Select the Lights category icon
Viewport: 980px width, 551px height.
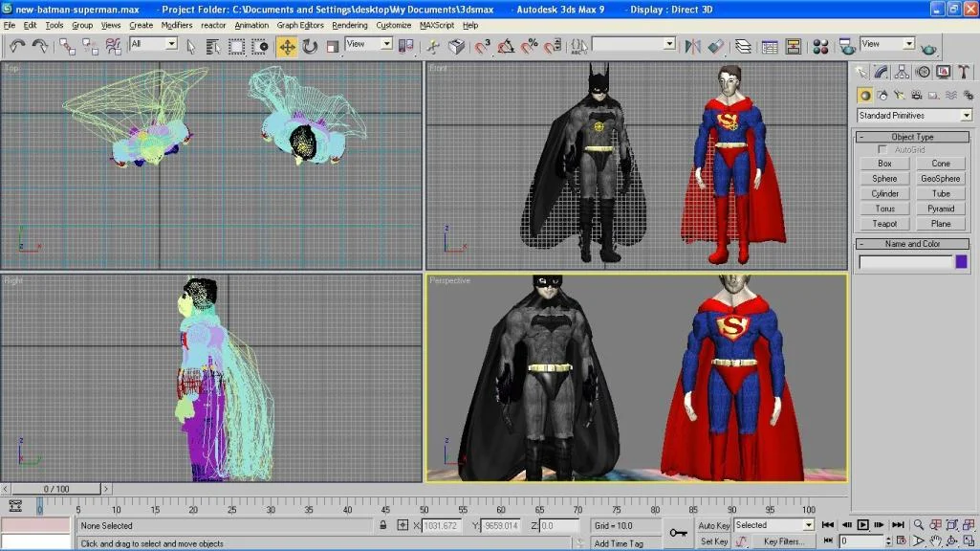(899, 95)
